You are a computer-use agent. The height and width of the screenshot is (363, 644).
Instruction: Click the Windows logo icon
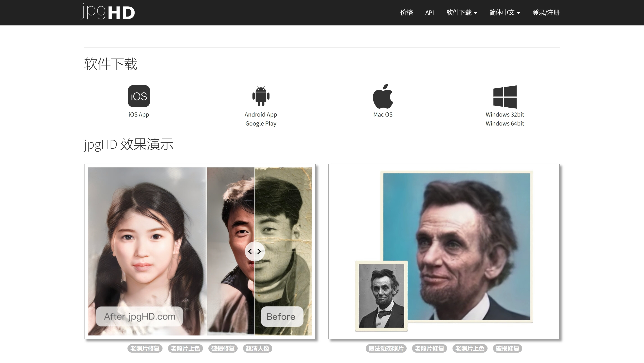[x=505, y=97]
